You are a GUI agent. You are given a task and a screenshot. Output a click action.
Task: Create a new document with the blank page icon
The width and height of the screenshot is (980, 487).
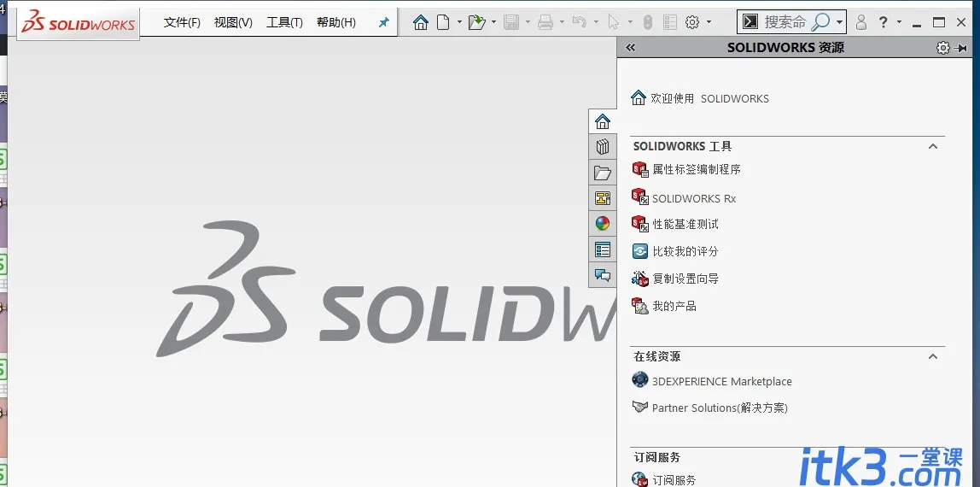pos(443,22)
